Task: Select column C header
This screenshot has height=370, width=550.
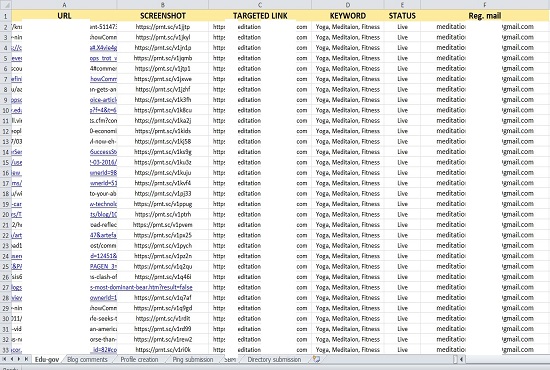Action: 260,5
